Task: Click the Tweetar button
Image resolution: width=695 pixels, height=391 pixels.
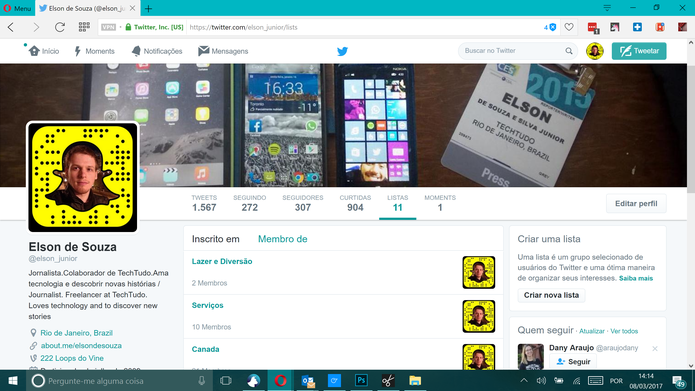Action: click(639, 51)
